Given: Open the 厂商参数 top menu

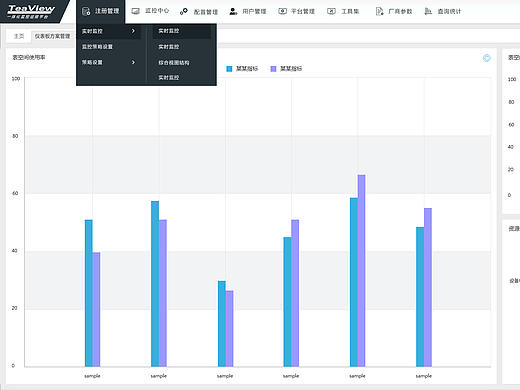Looking at the screenshot, I should pyautogui.click(x=394, y=11).
